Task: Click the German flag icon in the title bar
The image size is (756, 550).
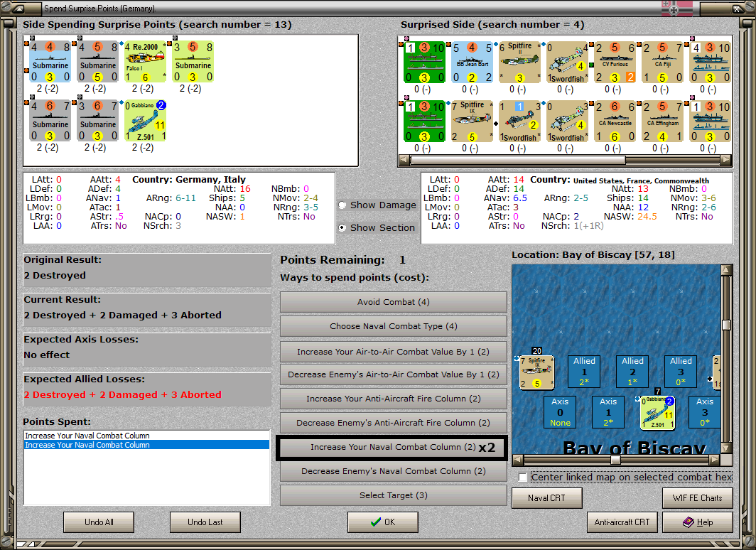Action: 676,9
